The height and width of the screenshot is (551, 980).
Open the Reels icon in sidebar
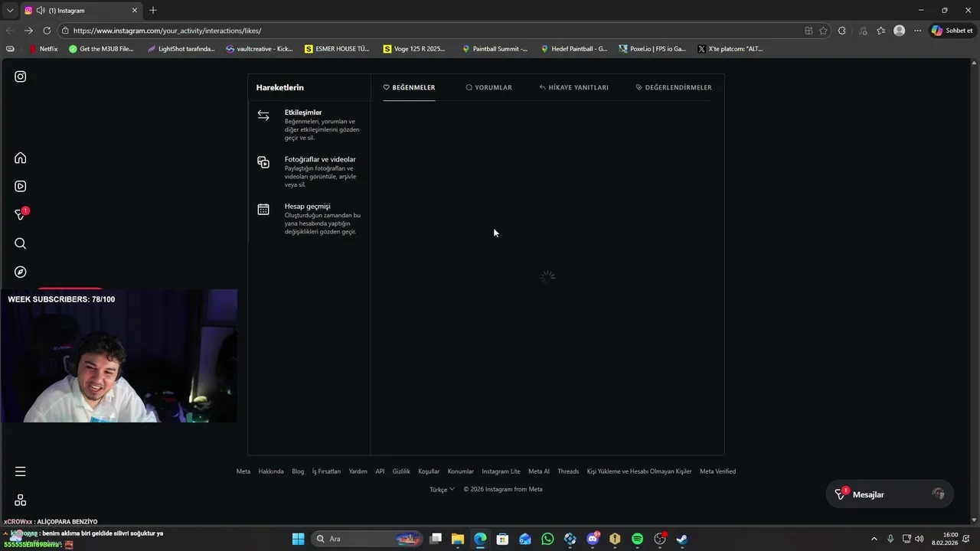pos(21,186)
